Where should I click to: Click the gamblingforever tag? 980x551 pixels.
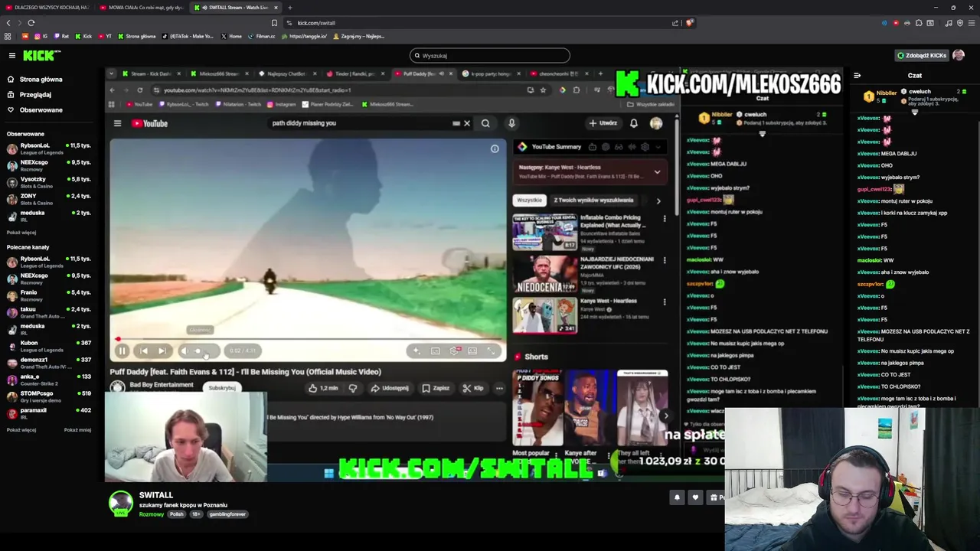[x=227, y=514]
